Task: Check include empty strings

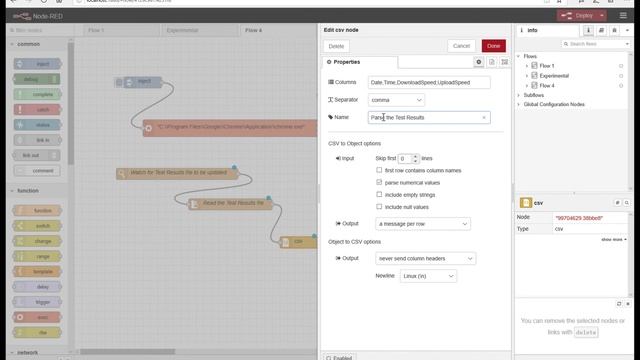Action: coord(379,194)
